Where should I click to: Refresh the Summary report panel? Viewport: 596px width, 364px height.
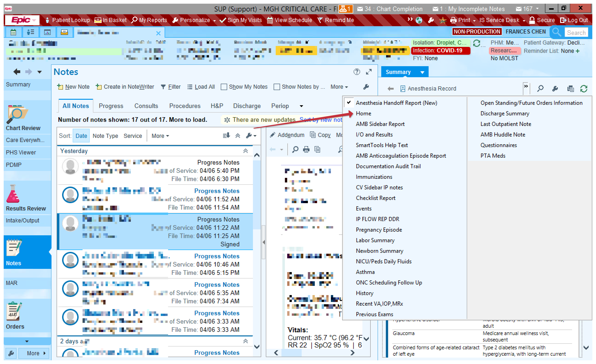coord(583,89)
